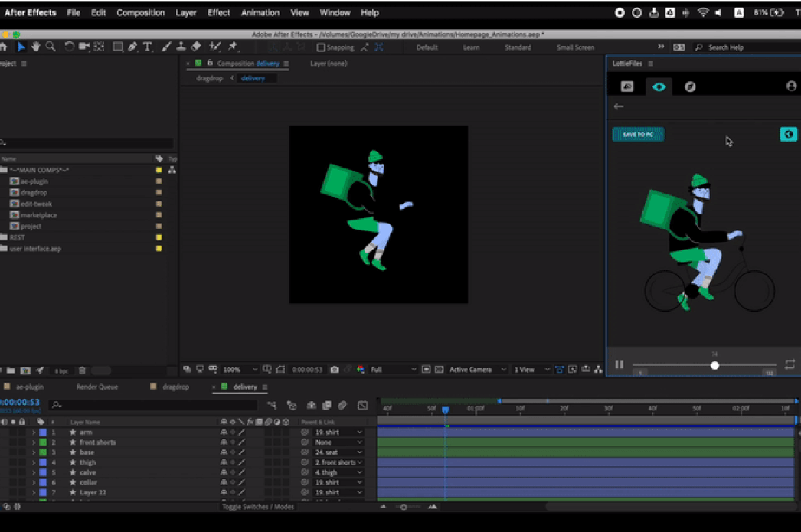Select the Brush tool

(x=166, y=47)
